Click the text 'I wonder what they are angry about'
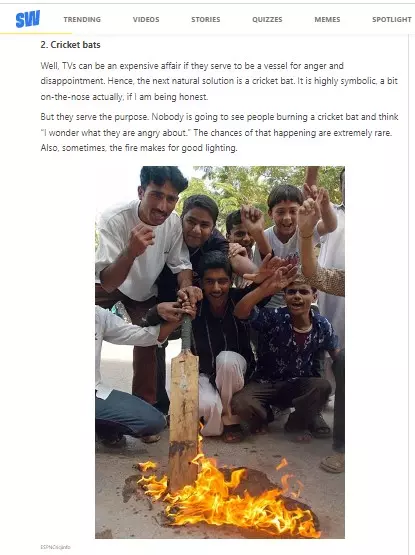 [x=114, y=133]
